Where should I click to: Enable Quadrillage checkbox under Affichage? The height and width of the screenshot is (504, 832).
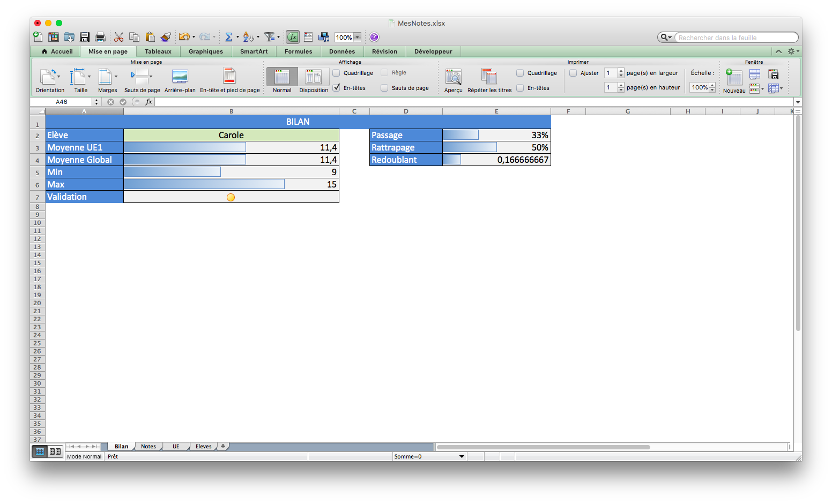[x=337, y=73]
